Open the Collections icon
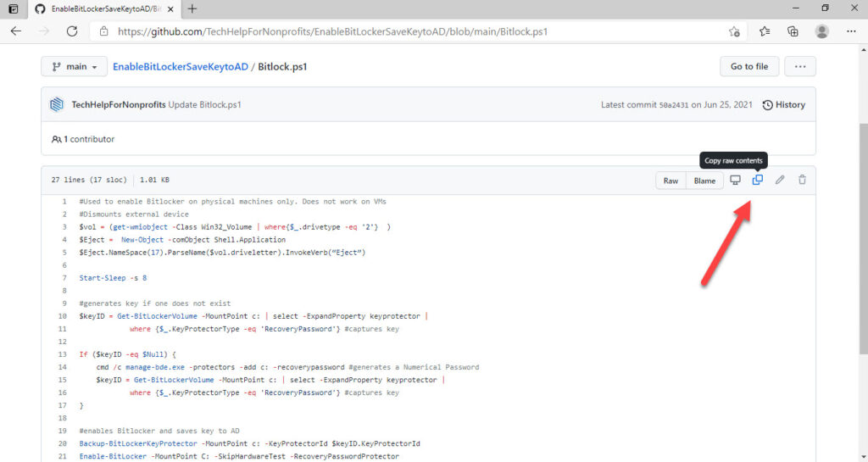This screenshot has width=868, height=462. click(793, 31)
